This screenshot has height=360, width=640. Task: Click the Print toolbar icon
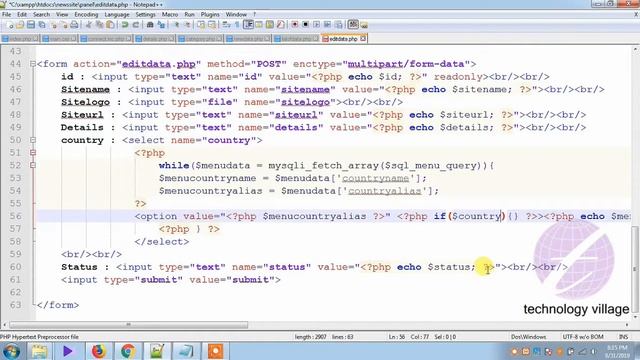click(x=74, y=25)
